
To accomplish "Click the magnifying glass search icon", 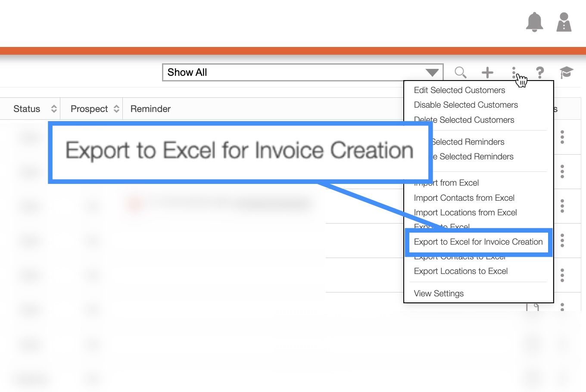I will click(460, 72).
